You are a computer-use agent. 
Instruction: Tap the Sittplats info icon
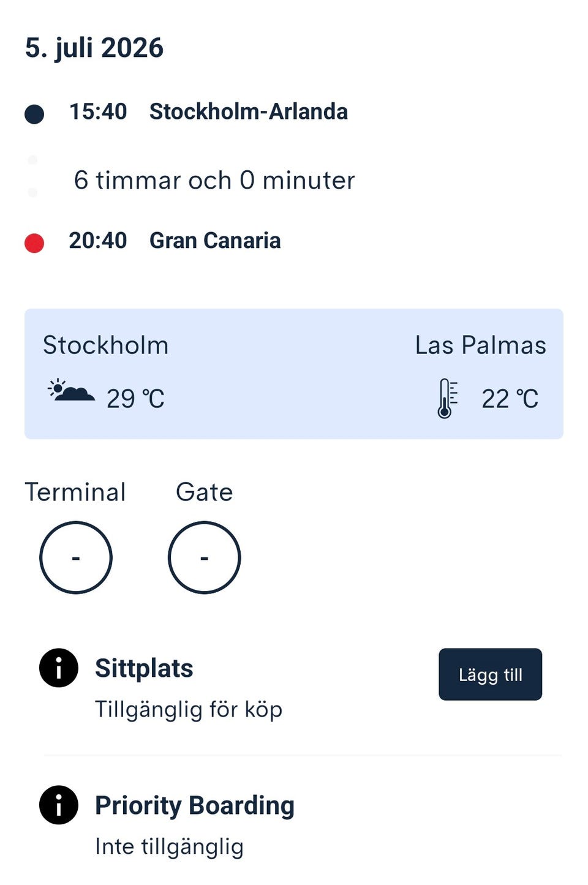click(x=59, y=668)
